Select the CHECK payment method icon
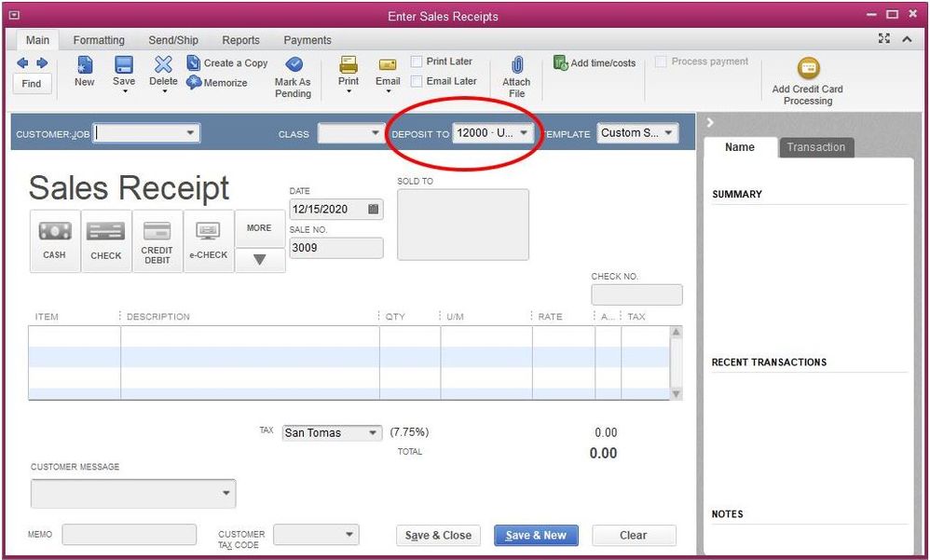930x560 pixels. [105, 241]
